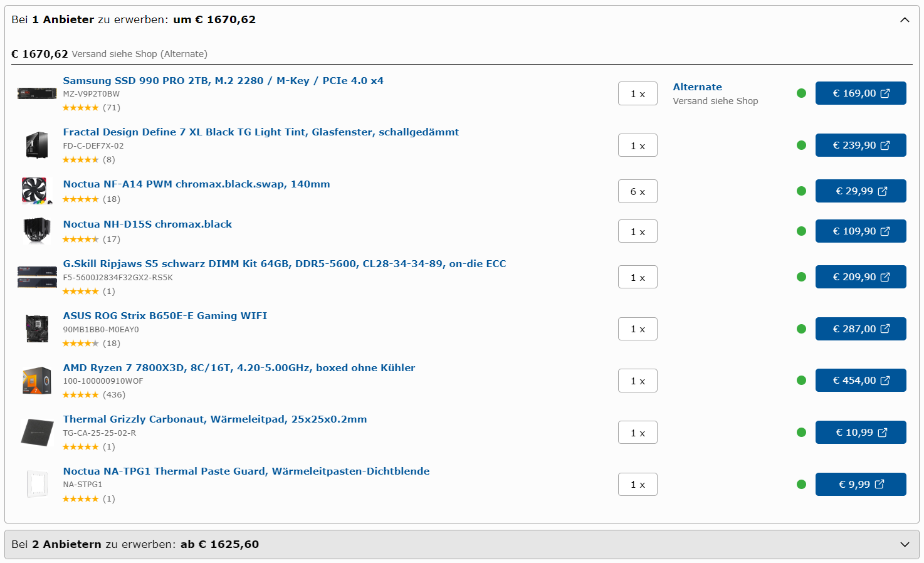Screen dimensions: 924x563
Task: Click the € 109,90 price button
Action: tap(861, 231)
